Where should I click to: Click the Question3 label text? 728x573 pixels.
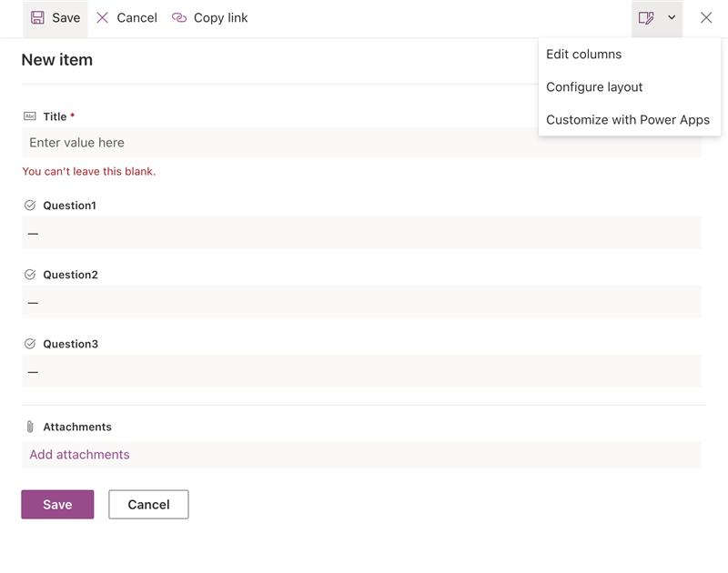tap(71, 344)
